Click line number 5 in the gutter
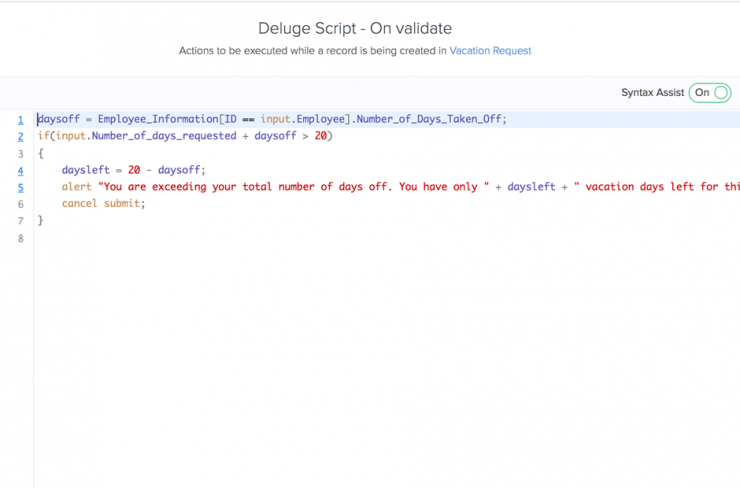This screenshot has width=740, height=488. (x=20, y=188)
